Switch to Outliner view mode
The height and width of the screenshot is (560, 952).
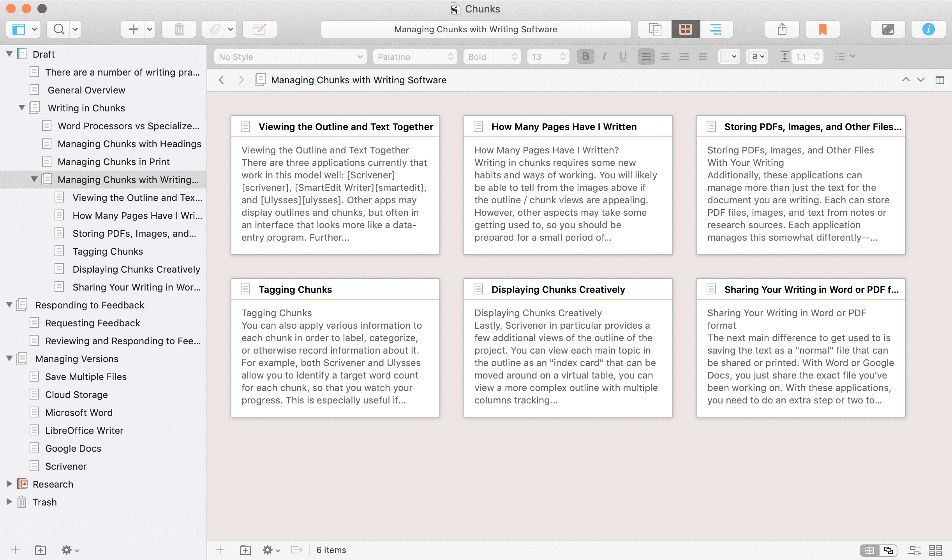[716, 29]
